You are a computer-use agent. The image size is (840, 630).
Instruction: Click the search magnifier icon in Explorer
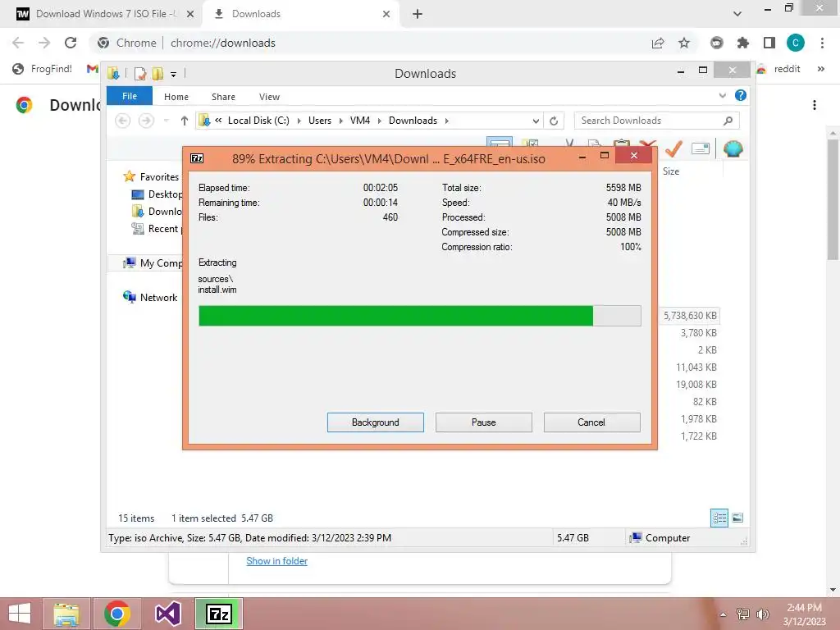click(x=728, y=121)
